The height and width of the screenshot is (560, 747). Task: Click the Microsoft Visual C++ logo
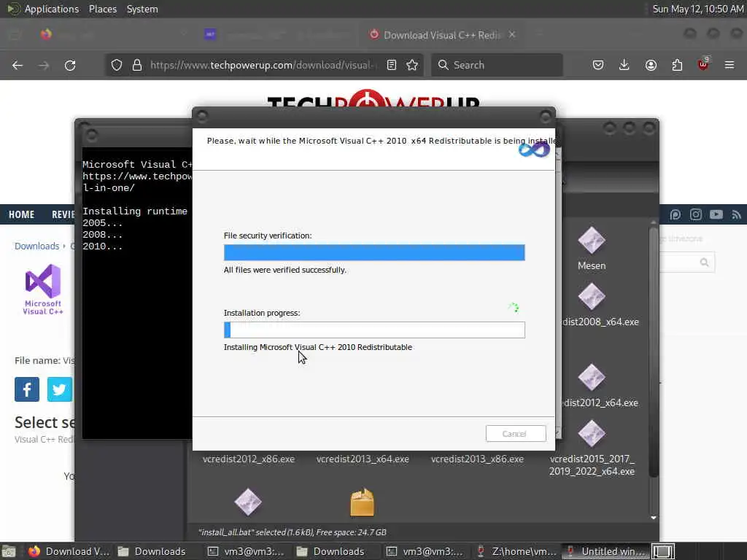click(x=43, y=289)
